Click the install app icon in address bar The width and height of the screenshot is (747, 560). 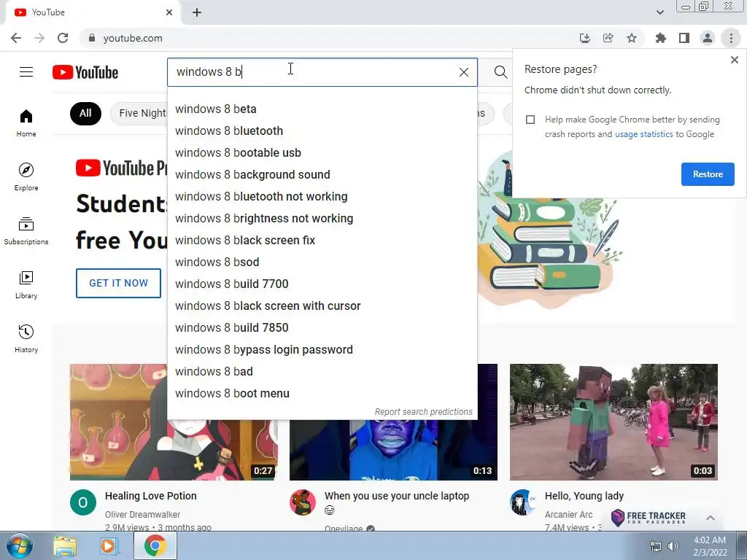click(x=584, y=38)
